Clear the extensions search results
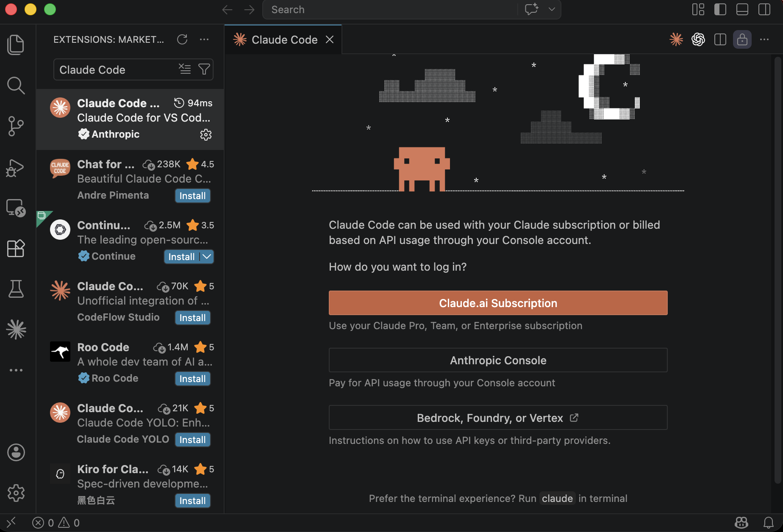Screen dimensions: 783x532 tap(185, 69)
